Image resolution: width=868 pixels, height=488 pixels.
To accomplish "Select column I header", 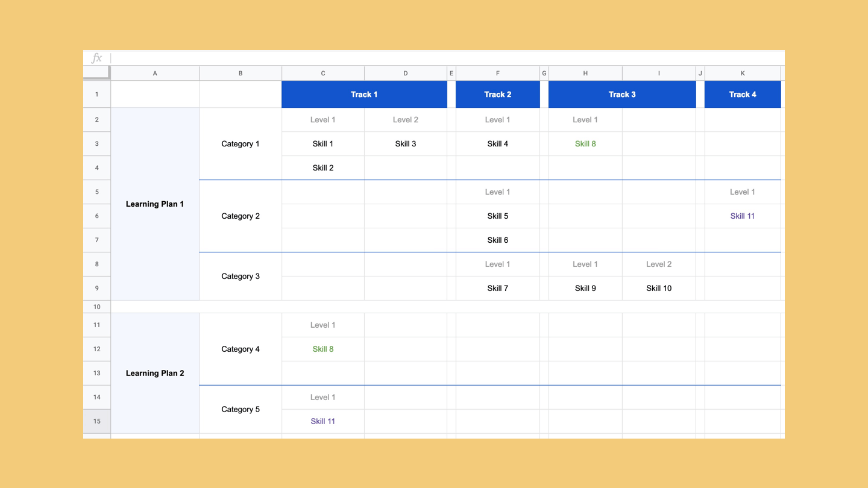I will point(659,74).
